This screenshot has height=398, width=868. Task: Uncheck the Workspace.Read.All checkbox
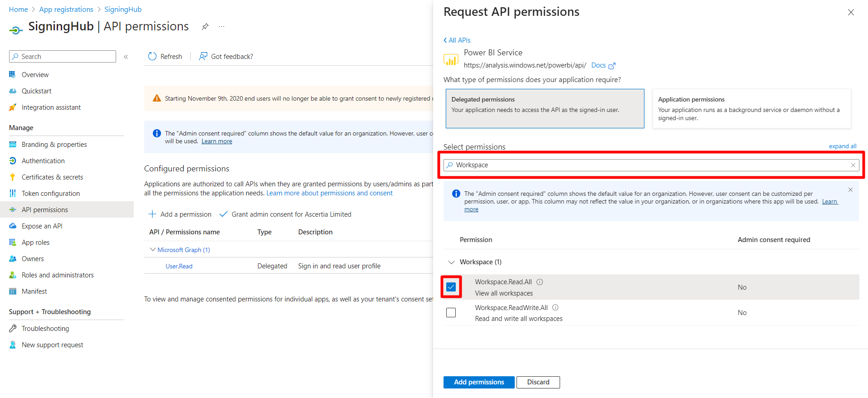[451, 287]
